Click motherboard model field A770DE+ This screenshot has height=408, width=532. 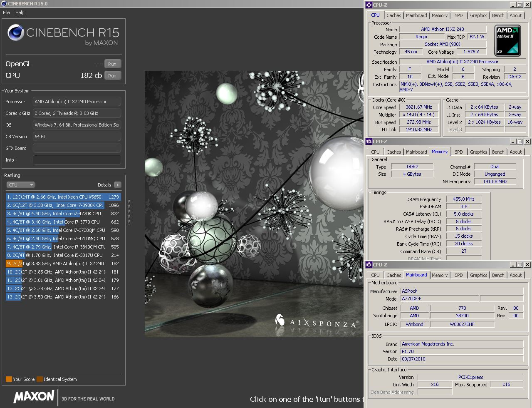click(439, 299)
